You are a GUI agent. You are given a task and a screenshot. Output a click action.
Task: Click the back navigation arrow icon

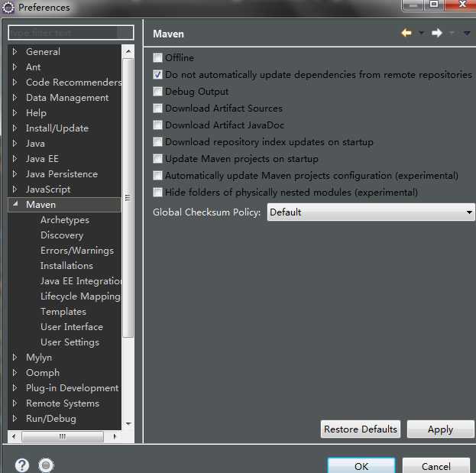point(406,33)
